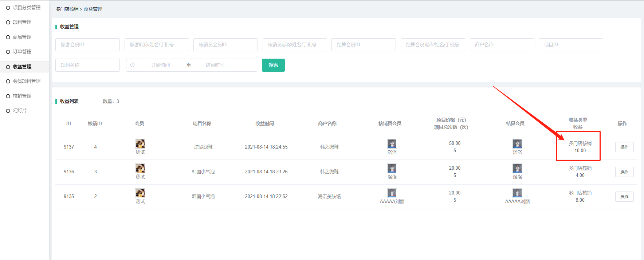
Task: Focus the 结算会员ID input
Action: 364,45
